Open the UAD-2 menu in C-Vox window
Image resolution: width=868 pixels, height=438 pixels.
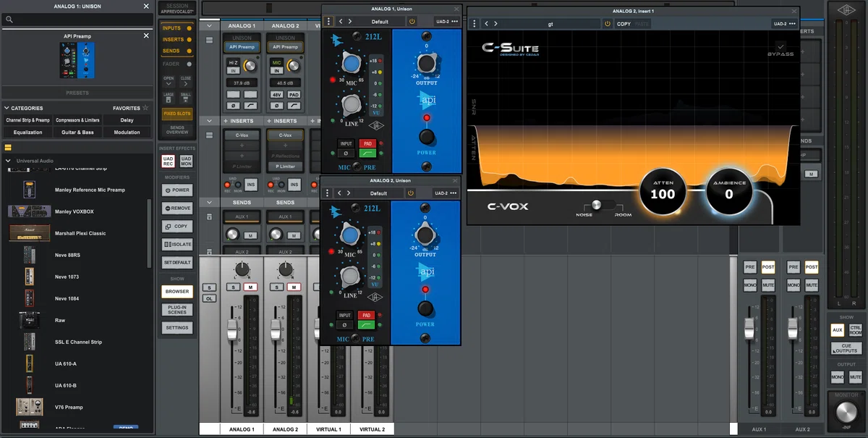point(784,23)
